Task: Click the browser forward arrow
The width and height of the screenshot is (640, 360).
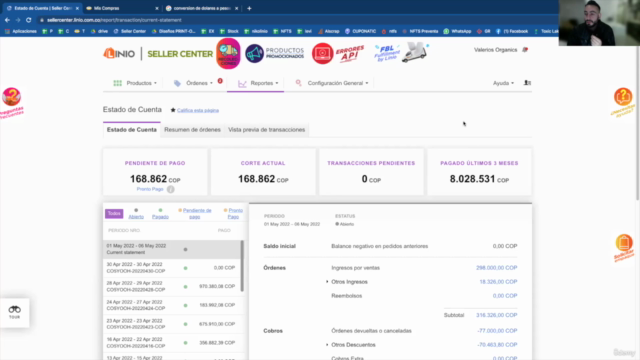Action: coord(18,20)
